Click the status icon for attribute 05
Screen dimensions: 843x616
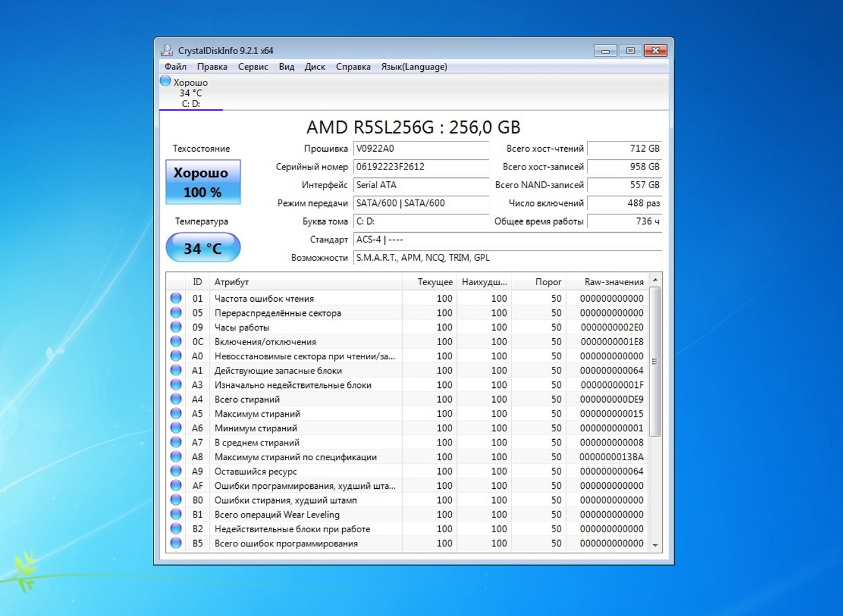176,313
